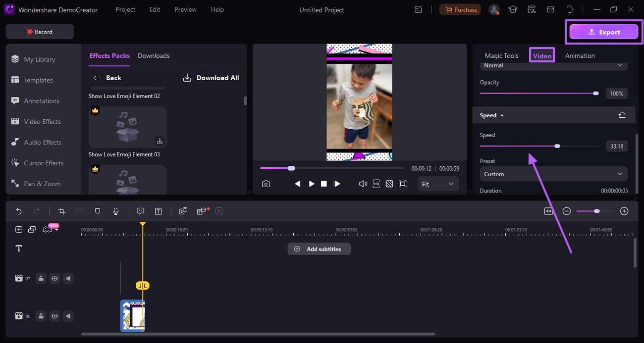Select the video clip on track 06
The height and width of the screenshot is (343, 644).
(133, 316)
